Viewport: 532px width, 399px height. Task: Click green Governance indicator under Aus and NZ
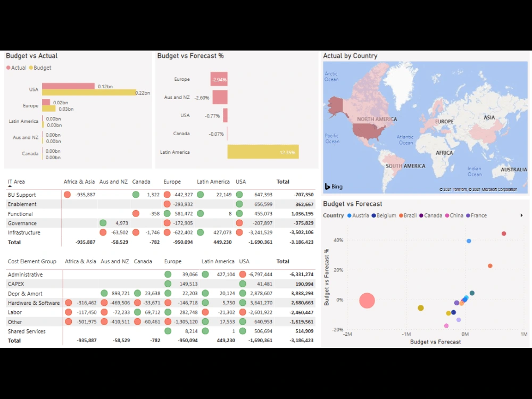click(103, 223)
